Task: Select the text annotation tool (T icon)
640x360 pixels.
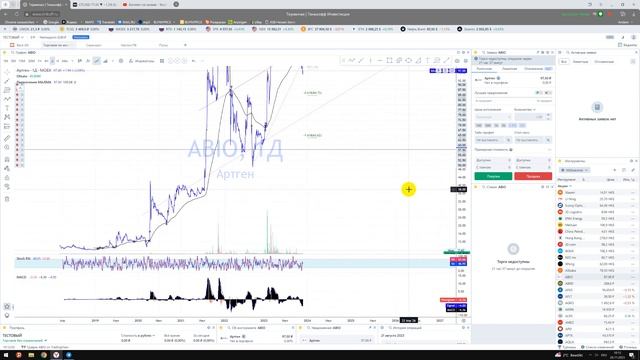Action: [7, 108]
